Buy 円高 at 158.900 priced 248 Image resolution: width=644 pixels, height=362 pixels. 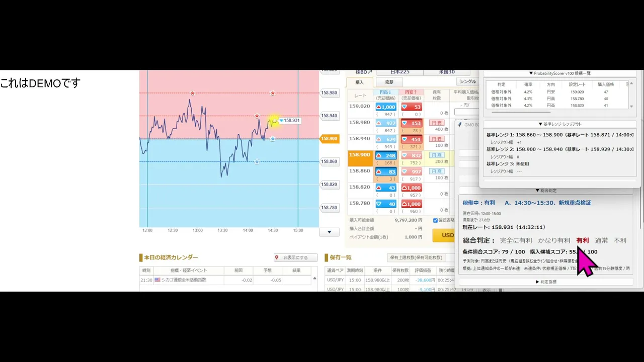click(386, 156)
